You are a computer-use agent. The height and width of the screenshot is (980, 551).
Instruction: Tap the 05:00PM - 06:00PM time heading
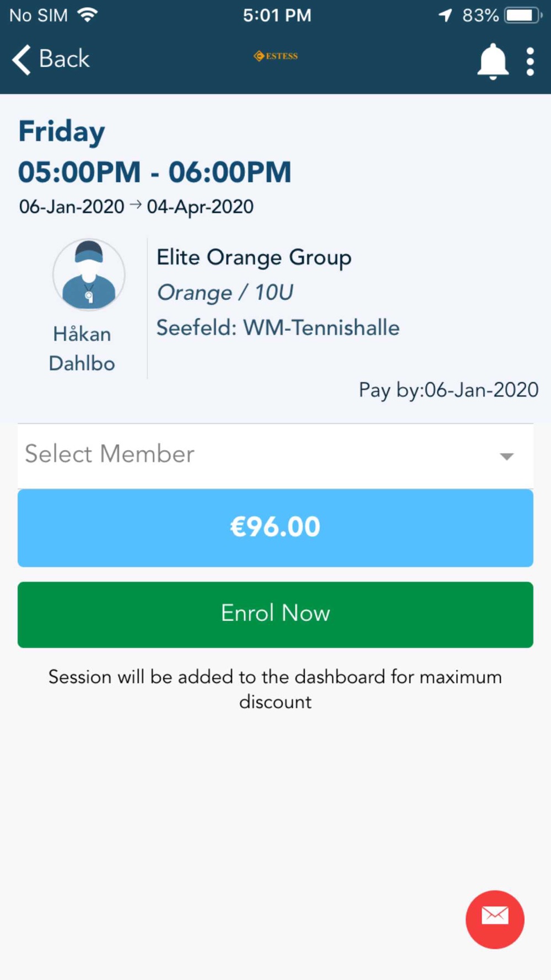point(155,172)
